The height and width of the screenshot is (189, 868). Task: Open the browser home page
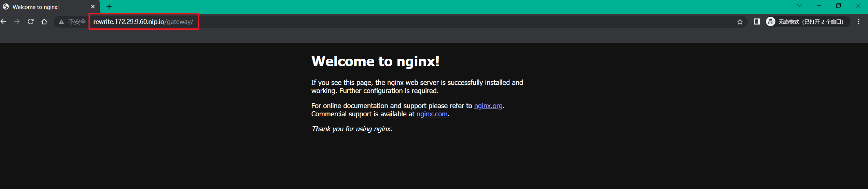pos(44,22)
